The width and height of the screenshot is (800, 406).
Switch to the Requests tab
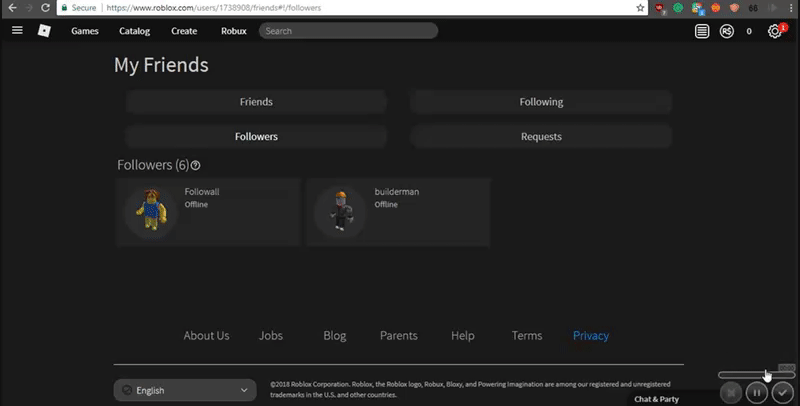click(541, 137)
